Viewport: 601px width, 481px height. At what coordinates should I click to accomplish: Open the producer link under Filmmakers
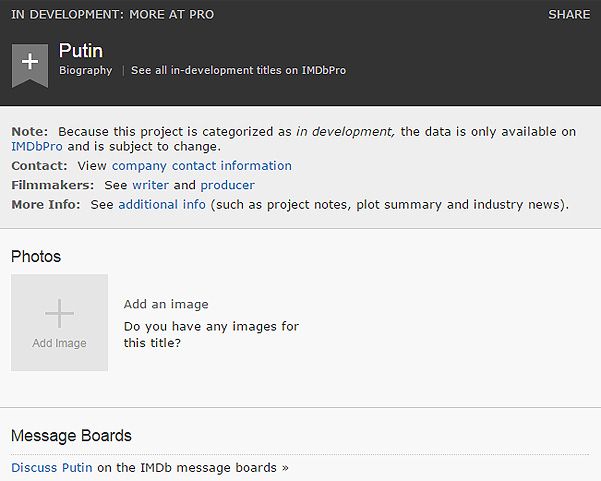[228, 186]
